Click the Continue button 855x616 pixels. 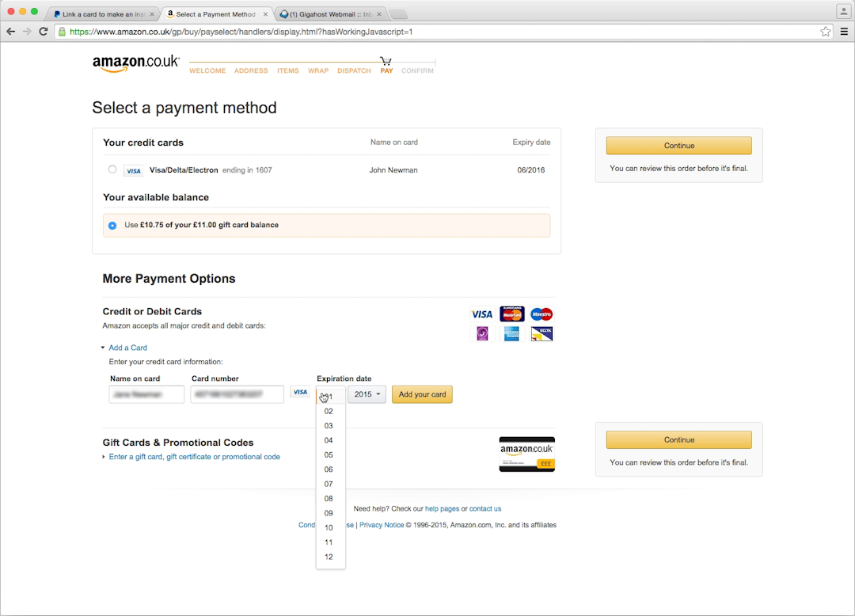click(678, 145)
